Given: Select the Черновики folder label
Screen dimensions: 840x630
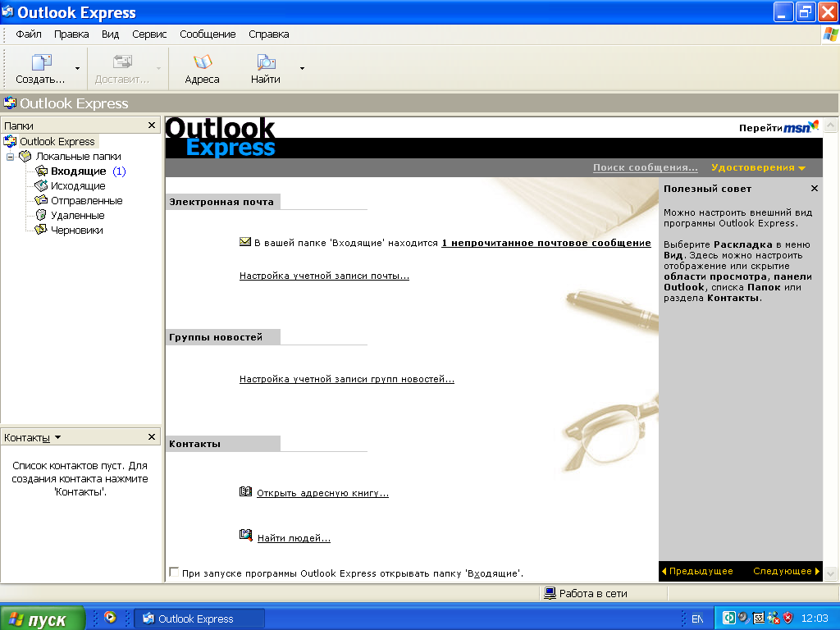Looking at the screenshot, I should [76, 230].
